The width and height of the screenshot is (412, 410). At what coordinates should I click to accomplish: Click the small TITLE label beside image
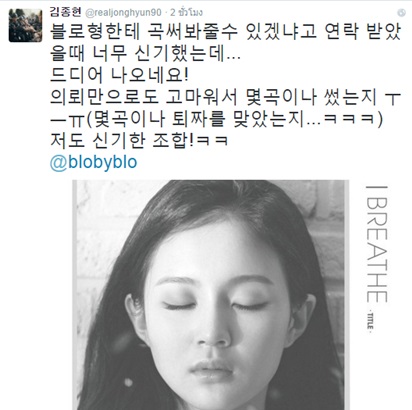370,320
